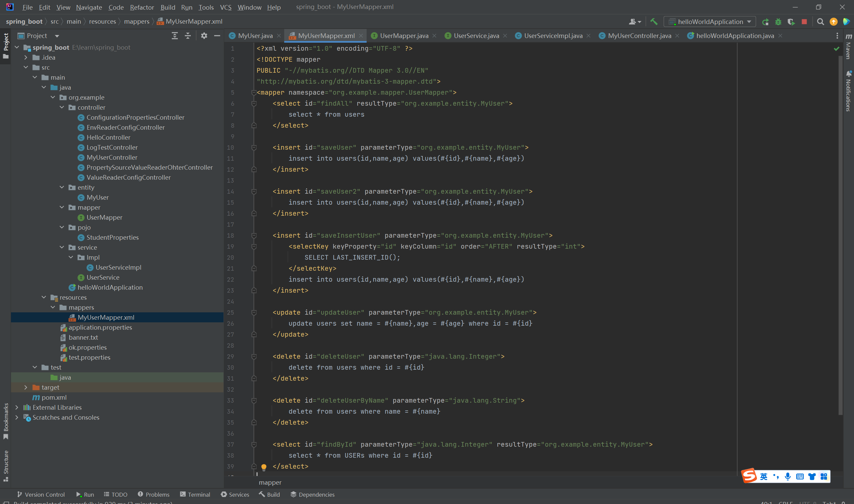The height and width of the screenshot is (504, 854).
Task: Open Search Everywhere magnifier icon
Action: pyautogui.click(x=820, y=22)
